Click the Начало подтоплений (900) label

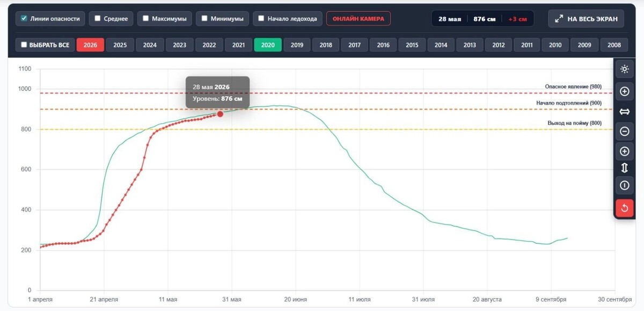pyautogui.click(x=569, y=103)
